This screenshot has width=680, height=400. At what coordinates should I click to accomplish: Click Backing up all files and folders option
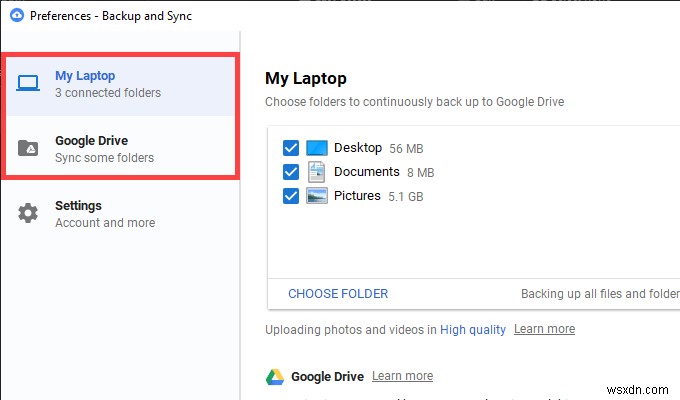(x=600, y=294)
